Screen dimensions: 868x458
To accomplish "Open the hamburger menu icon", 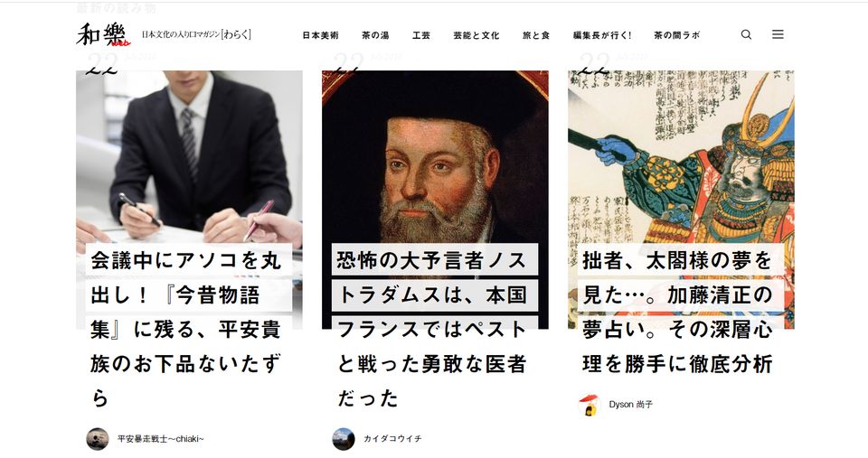I will [x=778, y=34].
